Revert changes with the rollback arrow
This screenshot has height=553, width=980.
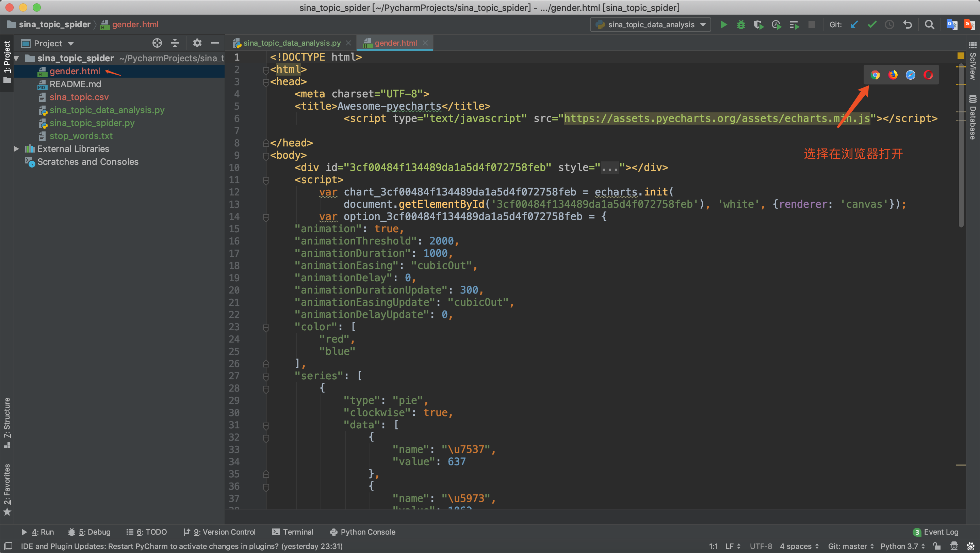pyautogui.click(x=908, y=25)
